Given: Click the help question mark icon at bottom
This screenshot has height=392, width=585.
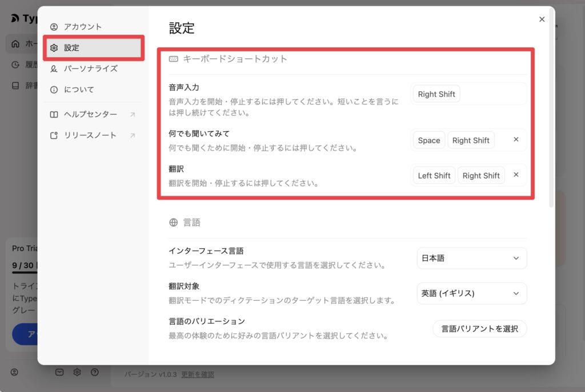Looking at the screenshot, I should [95, 373].
